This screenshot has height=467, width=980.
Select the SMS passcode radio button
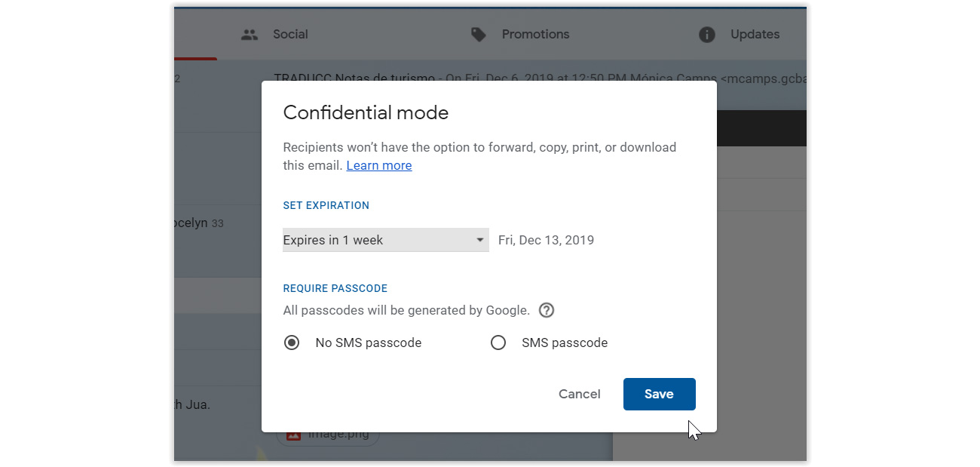coord(498,343)
